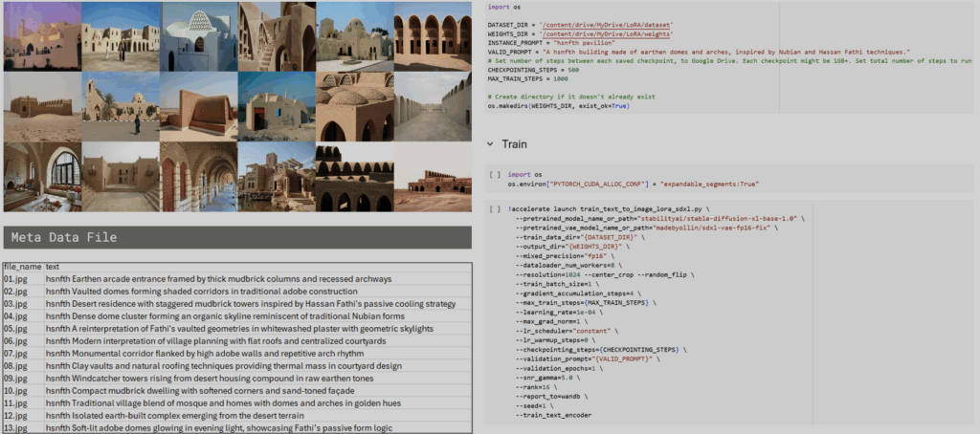Click the --resolution=1024 --center_crop line
The image size is (980, 434).
604,274
